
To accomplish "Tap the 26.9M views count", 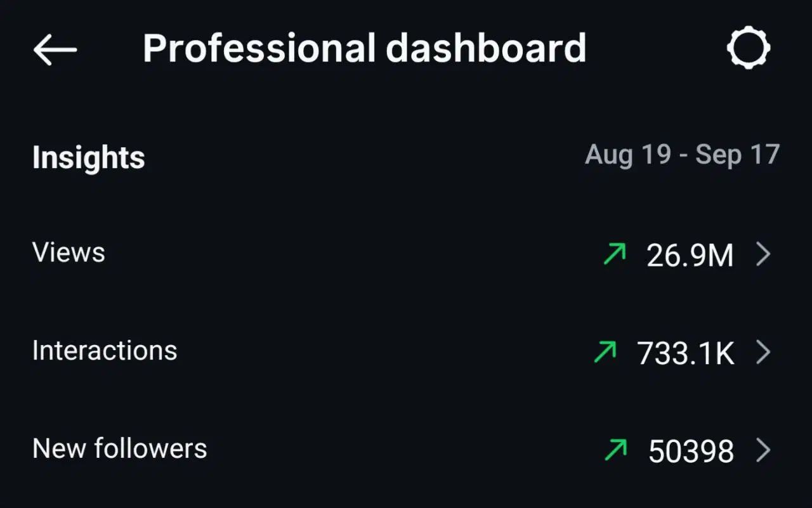I will coord(690,256).
